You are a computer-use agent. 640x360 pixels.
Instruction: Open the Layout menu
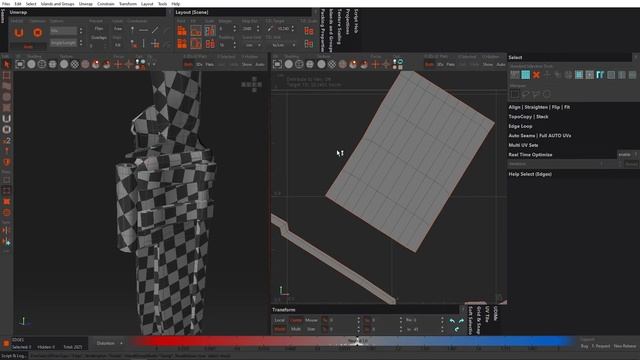(x=147, y=4)
